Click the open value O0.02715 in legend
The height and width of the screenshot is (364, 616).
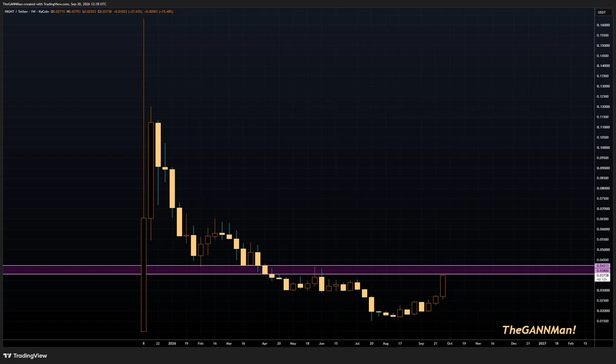tap(58, 12)
